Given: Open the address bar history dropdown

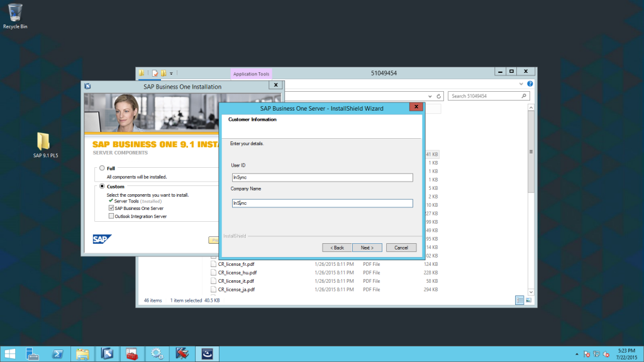Looking at the screenshot, I should click(430, 96).
